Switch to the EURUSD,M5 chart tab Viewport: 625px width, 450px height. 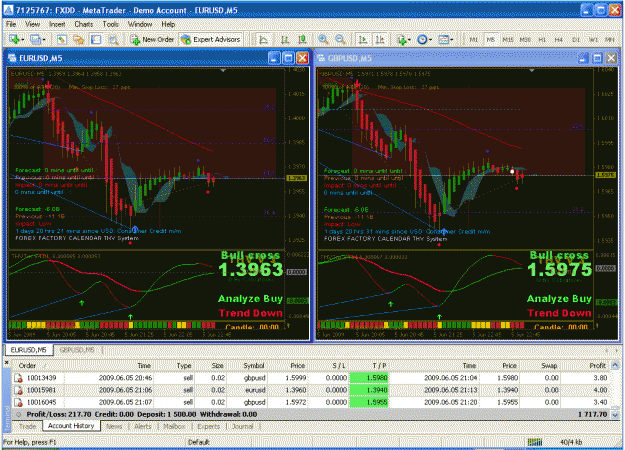pos(28,350)
